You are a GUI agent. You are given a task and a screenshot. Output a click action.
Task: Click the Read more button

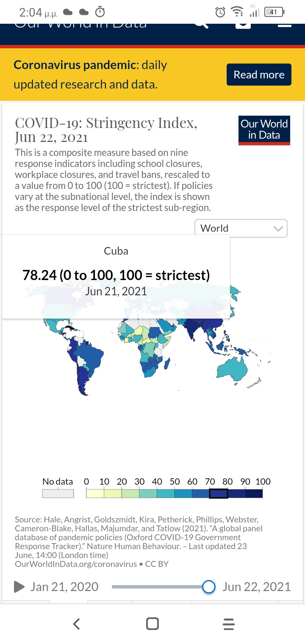[x=259, y=75]
